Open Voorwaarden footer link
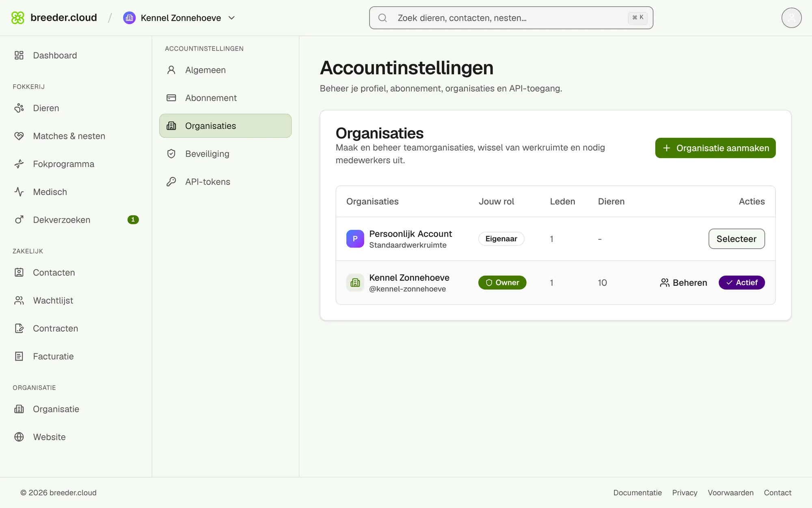The image size is (812, 508). coord(730,493)
